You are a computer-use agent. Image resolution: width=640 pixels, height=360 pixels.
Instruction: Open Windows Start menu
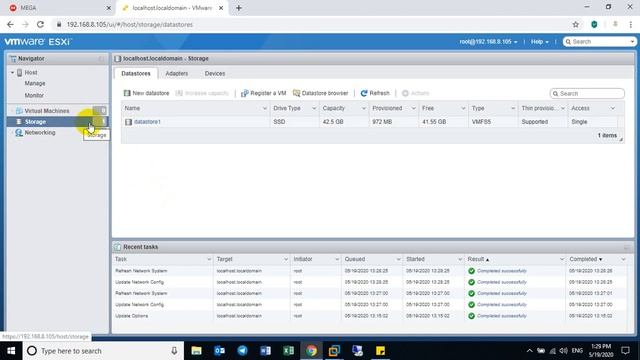click(x=11, y=351)
